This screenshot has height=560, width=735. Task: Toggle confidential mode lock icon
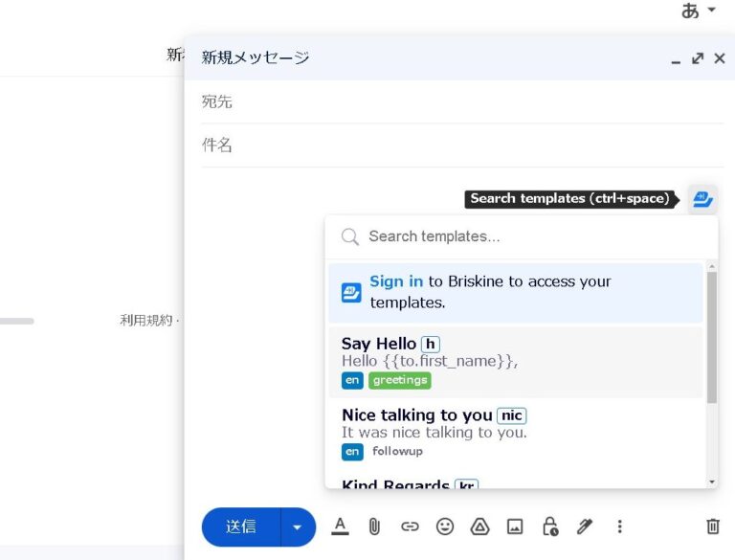coord(549,526)
